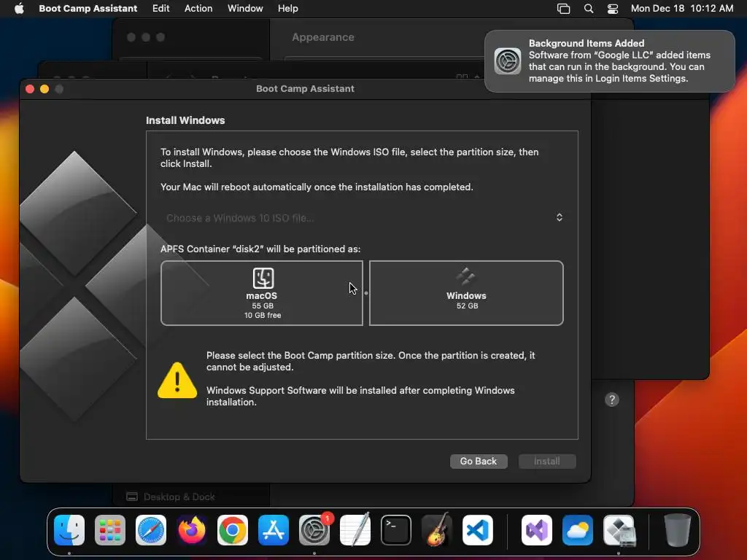
Task: Open GarageBand in the Dock
Action: coord(437,530)
